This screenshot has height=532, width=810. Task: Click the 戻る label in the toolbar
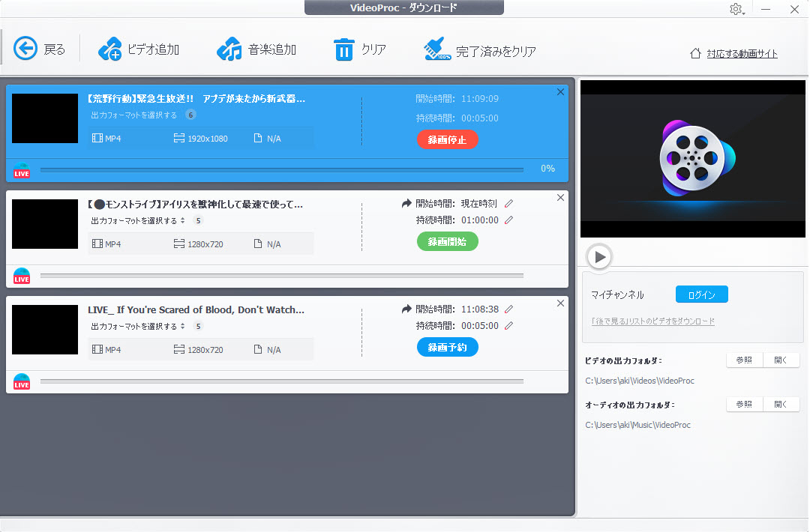pos(55,49)
